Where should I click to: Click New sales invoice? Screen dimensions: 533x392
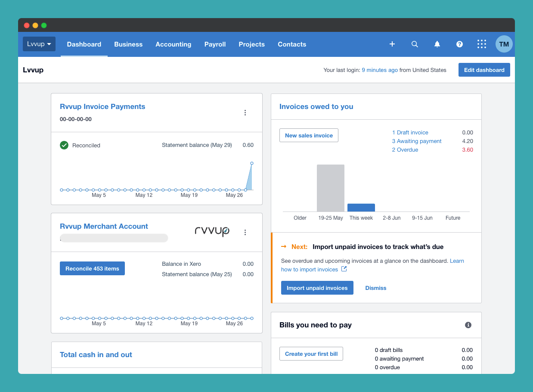point(309,135)
